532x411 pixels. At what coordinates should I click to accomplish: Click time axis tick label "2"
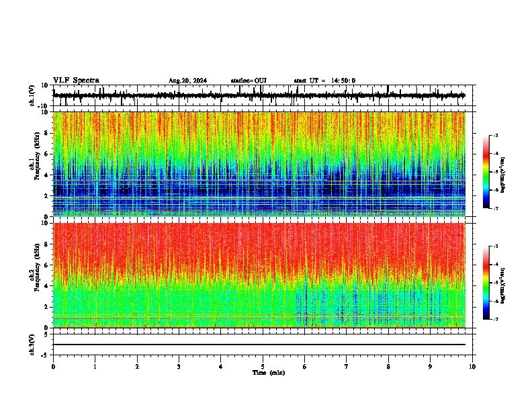[137, 367]
